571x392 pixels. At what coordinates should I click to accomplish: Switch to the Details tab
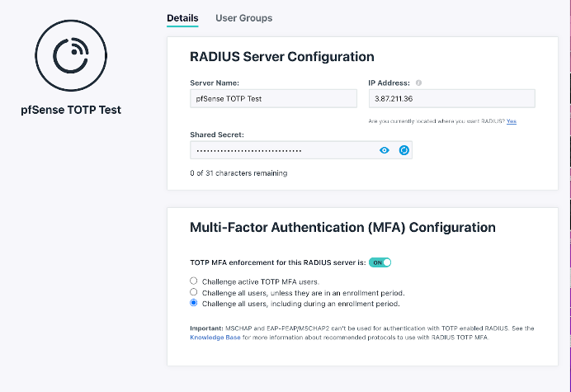182,18
